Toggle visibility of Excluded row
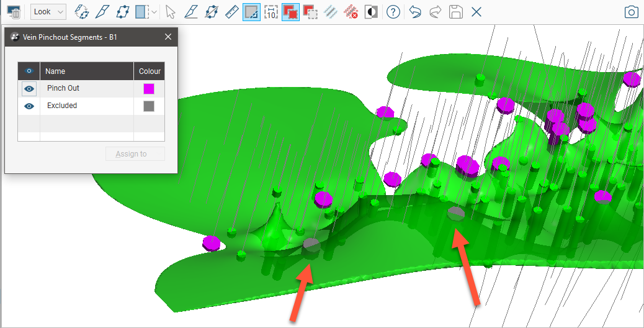The height and width of the screenshot is (328, 644). [x=29, y=106]
